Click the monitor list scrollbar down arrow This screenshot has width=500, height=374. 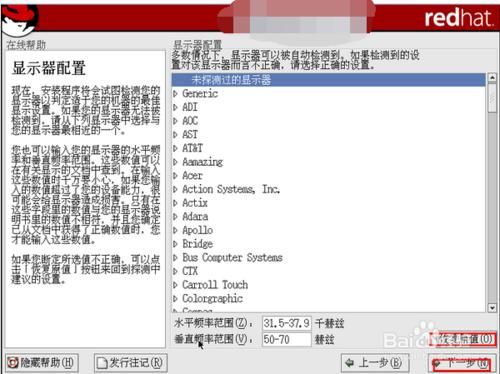492,308
